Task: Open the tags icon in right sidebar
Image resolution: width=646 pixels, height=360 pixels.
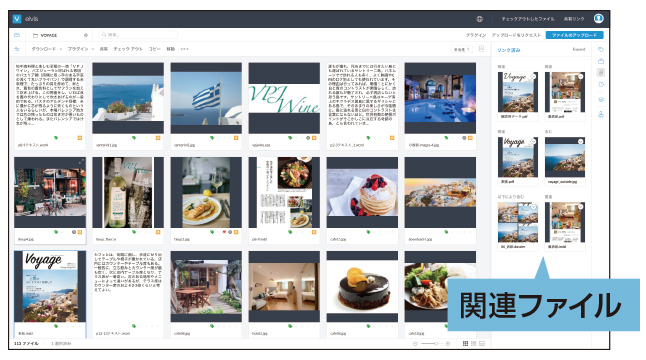Action: tap(601, 49)
